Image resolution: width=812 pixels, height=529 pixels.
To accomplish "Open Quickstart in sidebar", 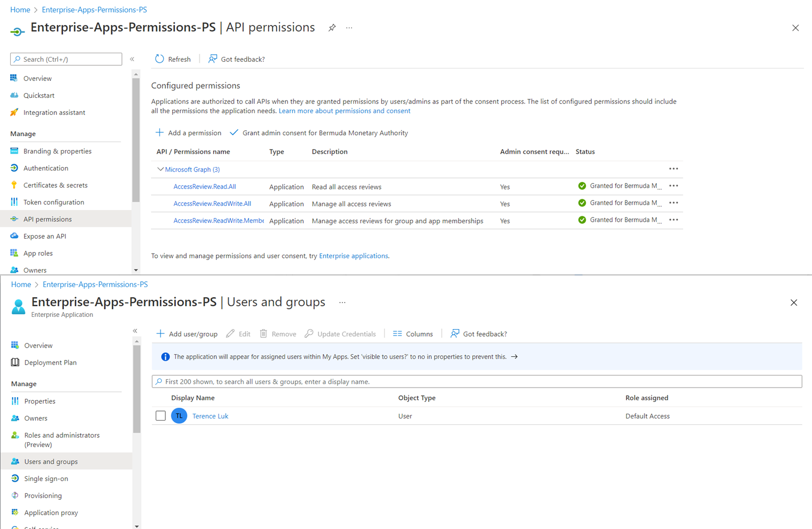I will (39, 95).
